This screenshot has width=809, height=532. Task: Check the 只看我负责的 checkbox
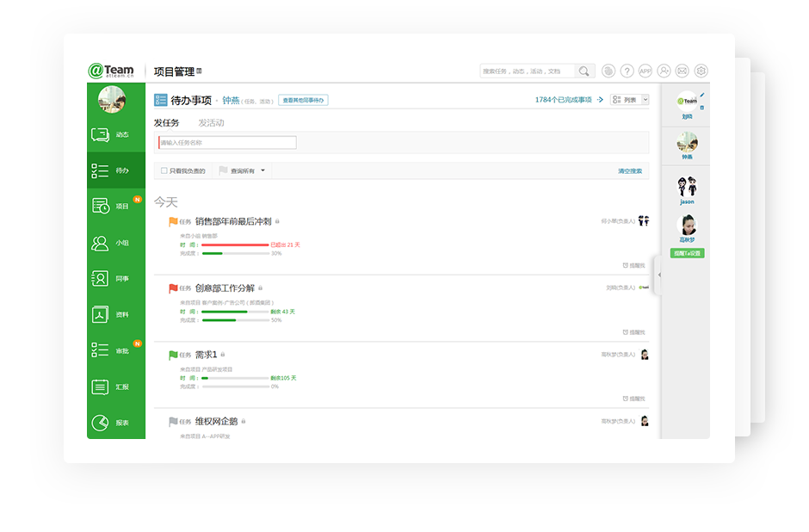(164, 171)
